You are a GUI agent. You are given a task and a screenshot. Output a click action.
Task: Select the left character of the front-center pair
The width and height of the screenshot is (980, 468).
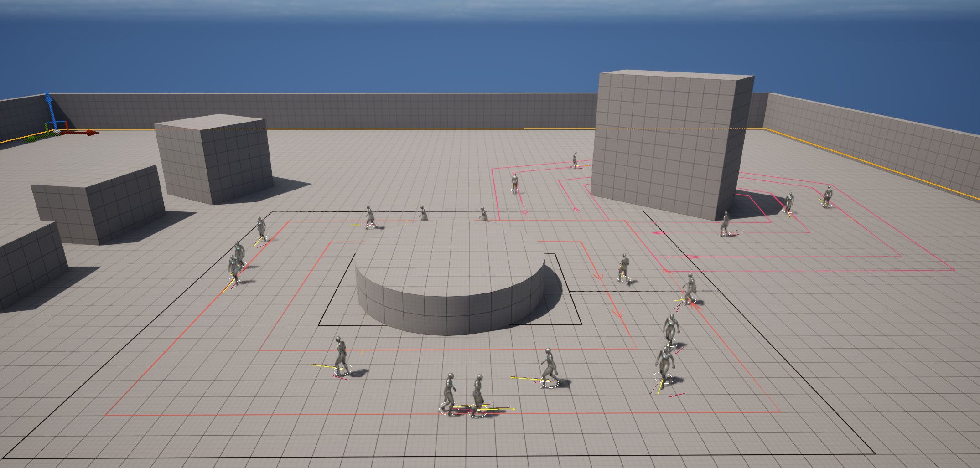(x=450, y=394)
